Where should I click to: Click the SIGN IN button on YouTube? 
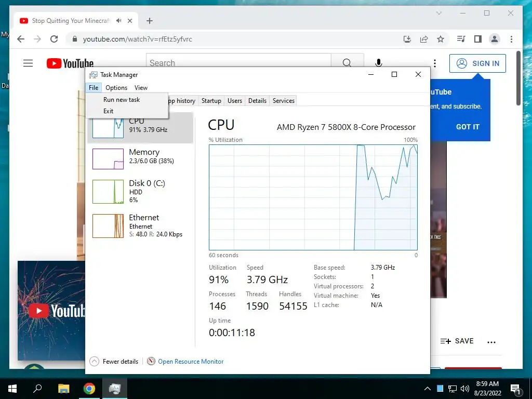(477, 63)
